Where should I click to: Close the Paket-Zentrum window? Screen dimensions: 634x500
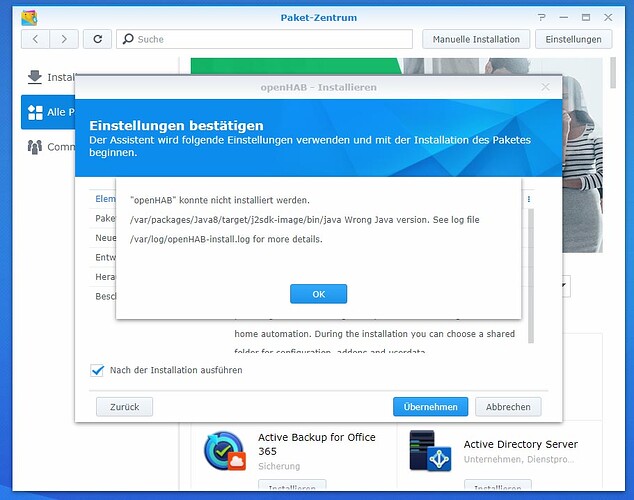[608, 17]
